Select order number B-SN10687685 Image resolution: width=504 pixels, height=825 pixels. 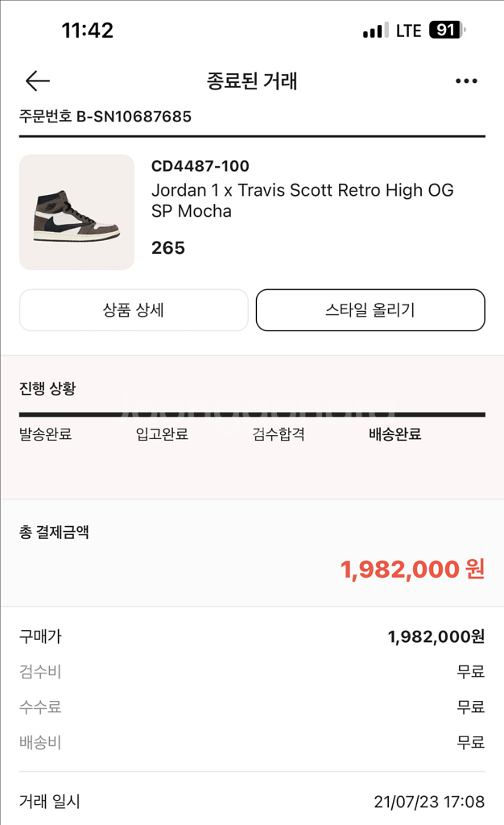tap(104, 116)
